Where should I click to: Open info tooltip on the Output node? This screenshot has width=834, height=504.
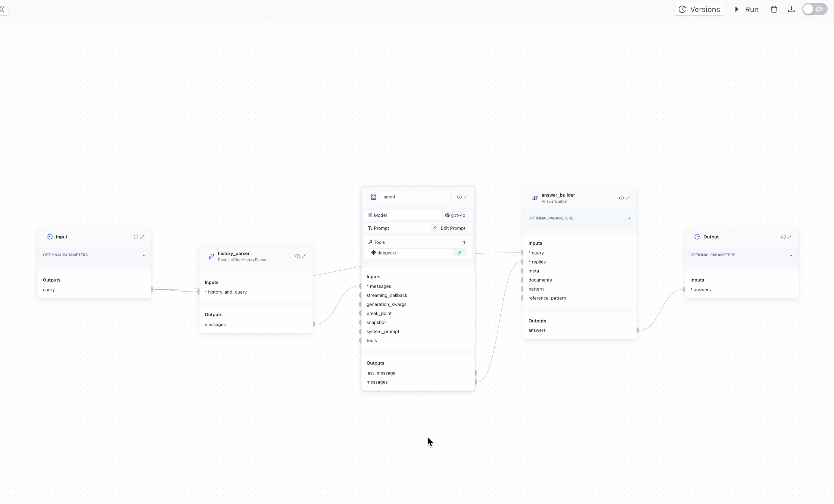[x=783, y=237]
